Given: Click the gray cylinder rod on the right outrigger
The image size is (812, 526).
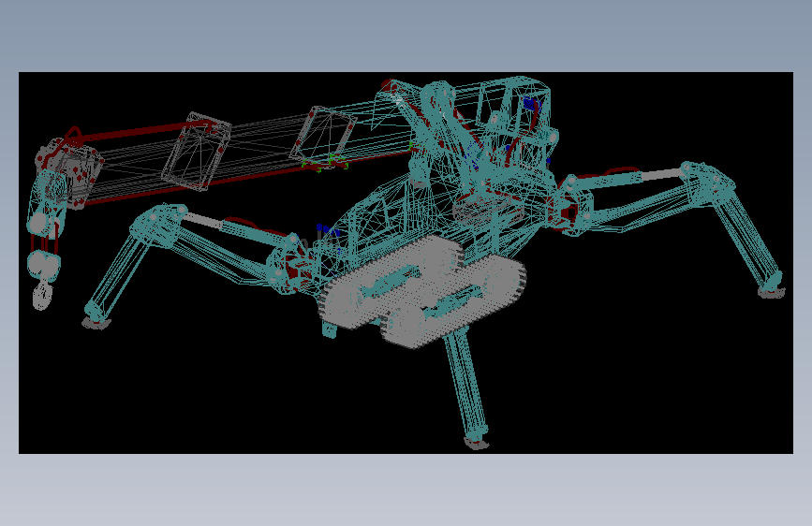Looking at the screenshot, I should [x=661, y=174].
